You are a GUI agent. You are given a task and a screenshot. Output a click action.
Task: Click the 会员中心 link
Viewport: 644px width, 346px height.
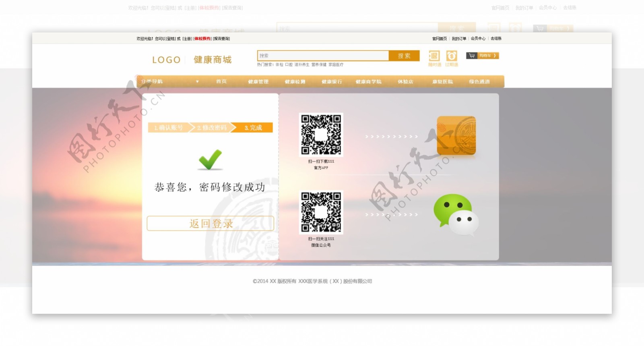[478, 39]
